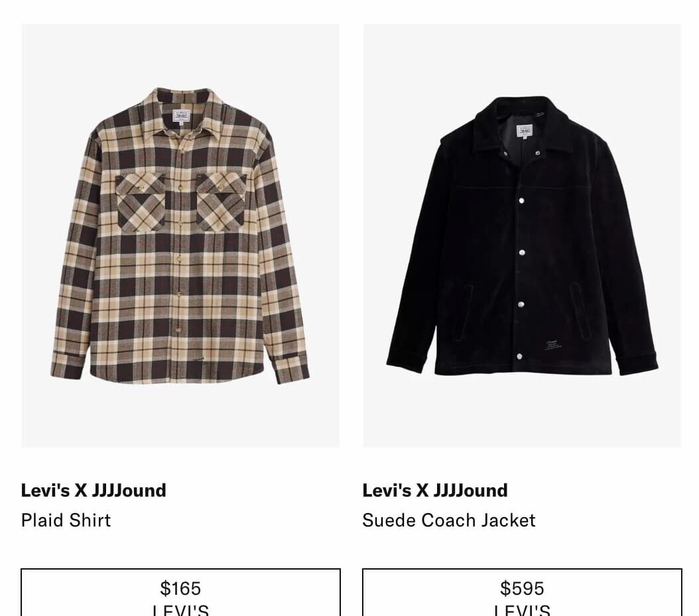Click the neck label on the plaid shirt
Viewport: 699px width, 616px height.
pos(181,116)
